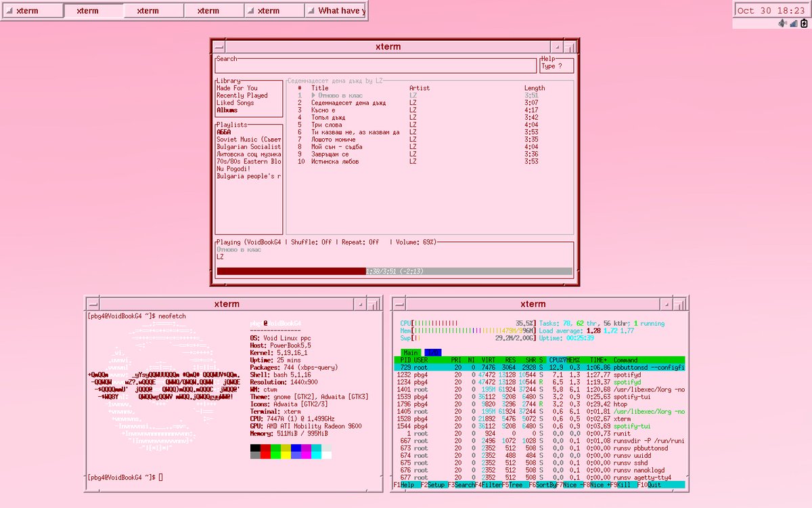Image resolution: width=812 pixels, height=508 pixels.
Task: Open F6 SortBy in htop footer
Action: point(543,486)
